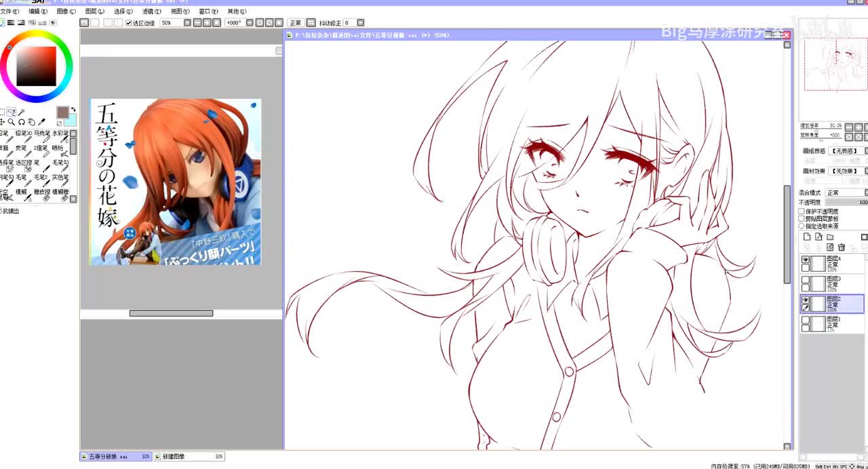Choose the 橡皮擦 eraser tool

click(x=42, y=197)
